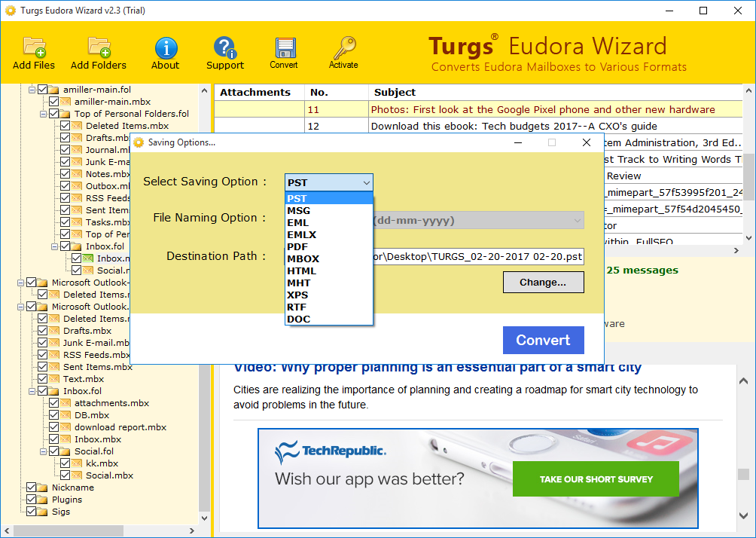Collapse the Microsoft Outlook node above Drafts.mbx
756x538 pixels.
(x=21, y=307)
